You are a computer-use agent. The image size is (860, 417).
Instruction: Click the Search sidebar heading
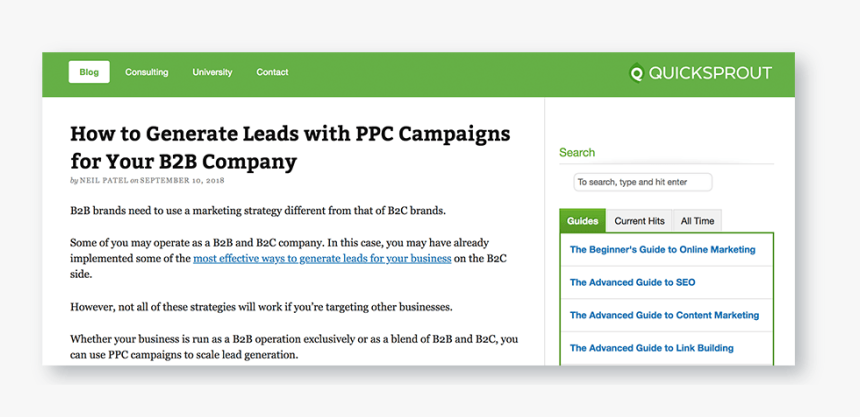(577, 153)
